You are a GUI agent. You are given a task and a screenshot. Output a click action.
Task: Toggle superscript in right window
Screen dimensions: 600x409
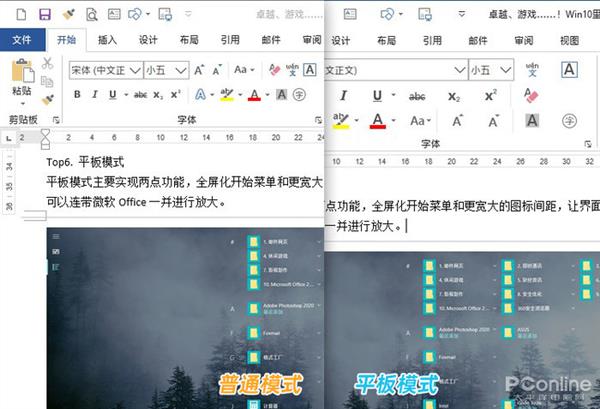(x=491, y=95)
